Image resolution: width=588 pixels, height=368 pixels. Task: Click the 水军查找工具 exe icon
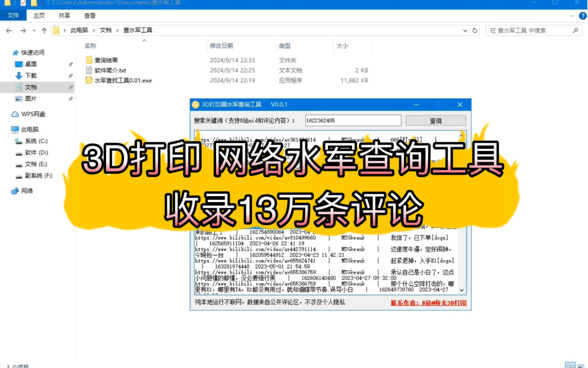(x=89, y=80)
